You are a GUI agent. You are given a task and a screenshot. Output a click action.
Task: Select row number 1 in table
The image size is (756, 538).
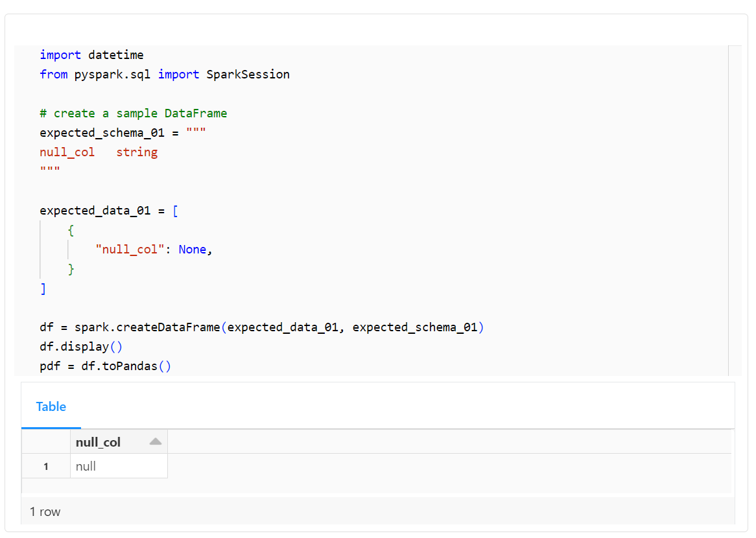tap(46, 466)
